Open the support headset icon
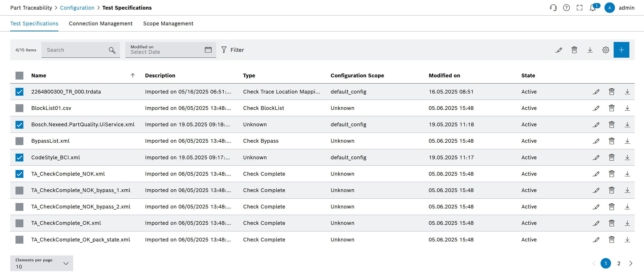Viewport: 644px width, 274px height. click(x=553, y=8)
